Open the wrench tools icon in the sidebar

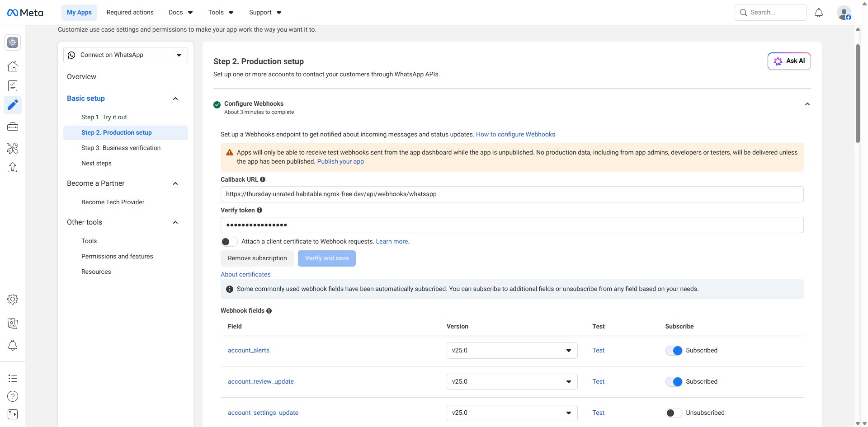13,148
